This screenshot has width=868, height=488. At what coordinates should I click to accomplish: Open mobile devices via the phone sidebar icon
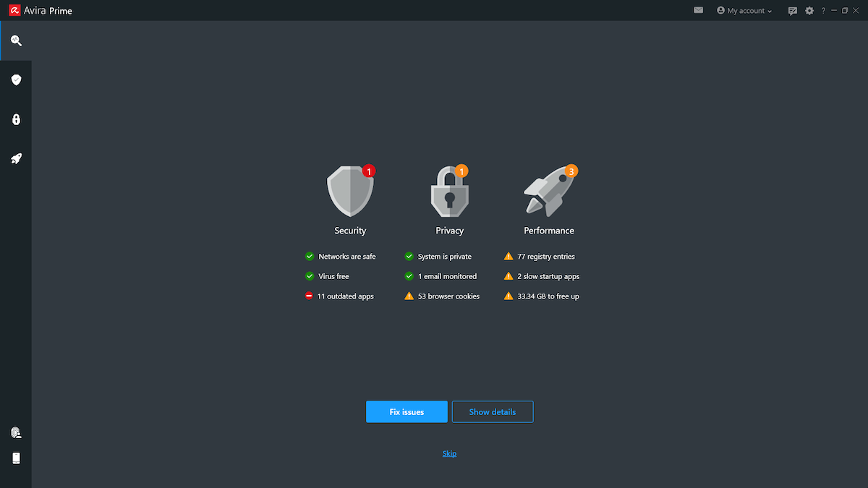[16, 458]
